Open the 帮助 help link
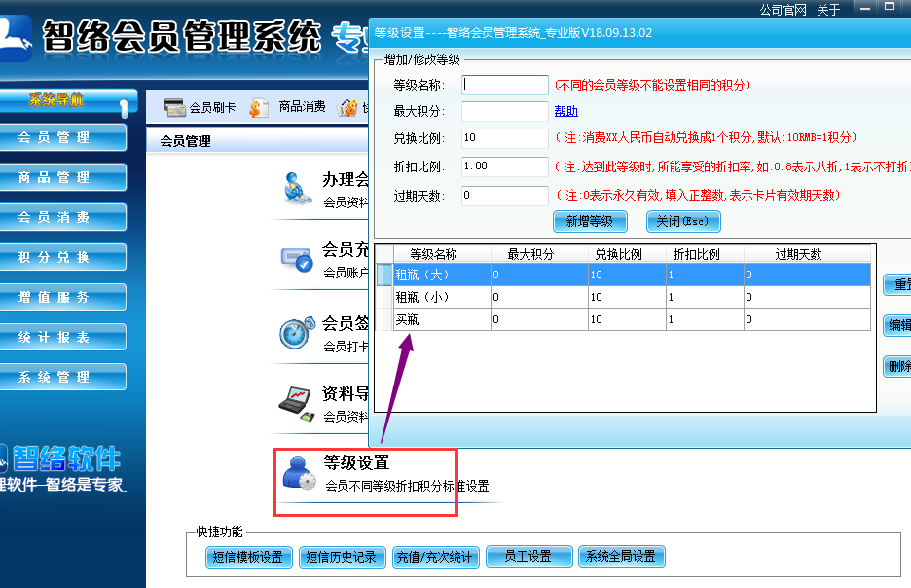The height and width of the screenshot is (588, 911). pyautogui.click(x=565, y=111)
